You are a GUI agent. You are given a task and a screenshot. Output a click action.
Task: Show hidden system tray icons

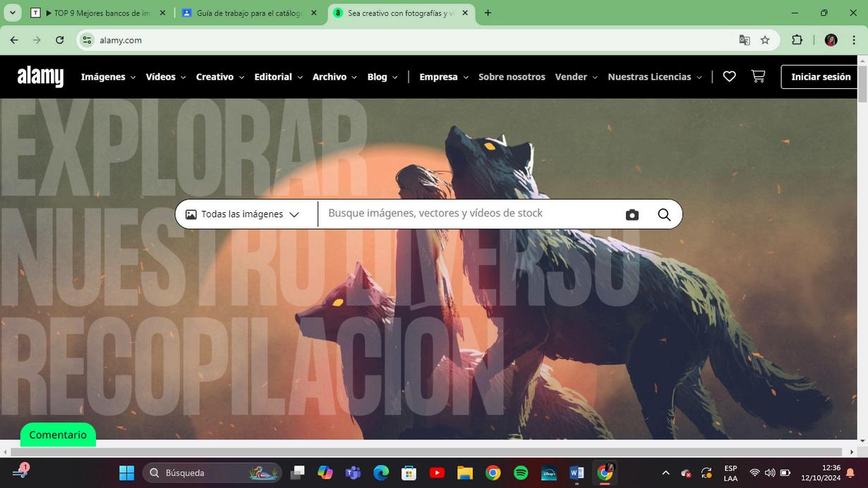[665, 472]
